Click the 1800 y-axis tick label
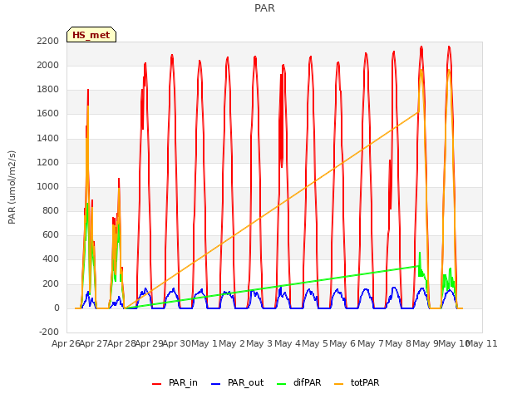This screenshot has width=532, height=399. tap(48, 90)
